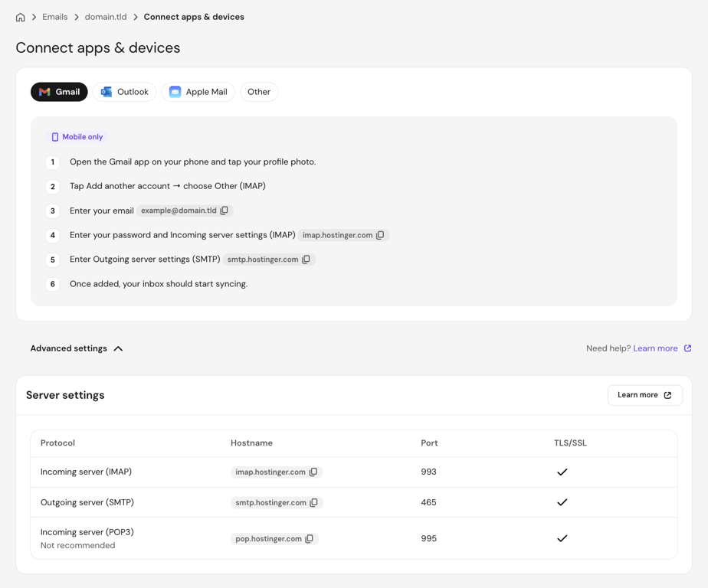Click Incoming server (IMAP) row label
Image resolution: width=708 pixels, height=588 pixels.
click(x=86, y=472)
